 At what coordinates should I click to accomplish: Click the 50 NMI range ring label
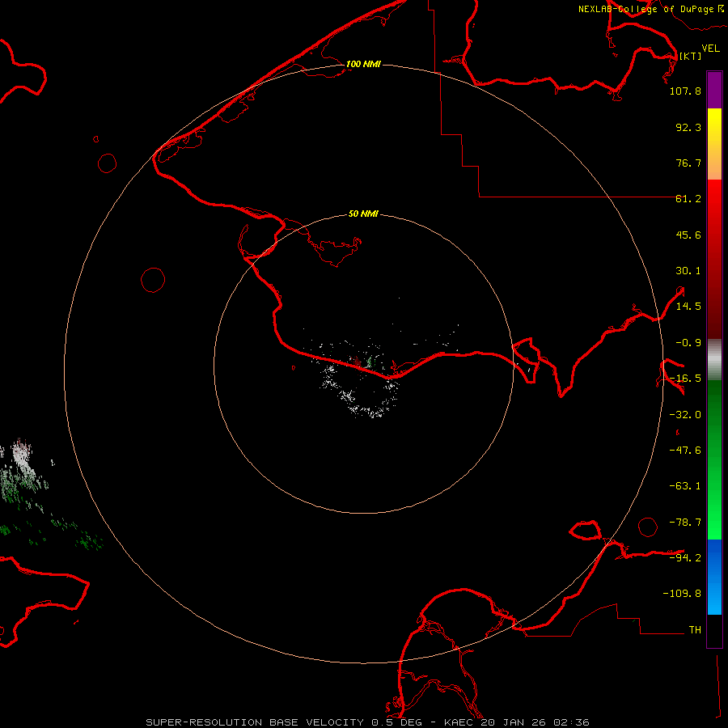pos(363,214)
